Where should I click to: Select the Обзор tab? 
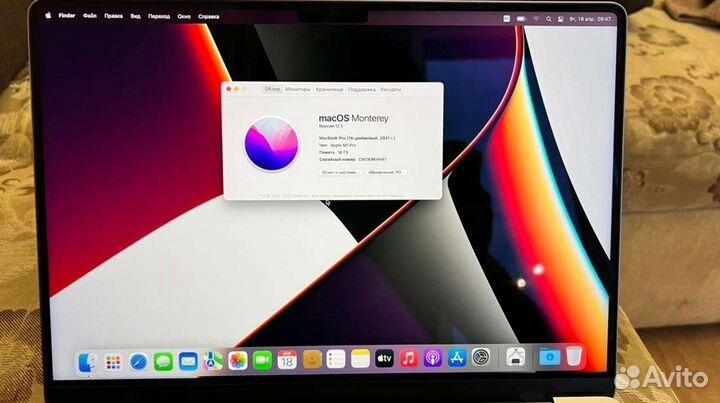[x=272, y=89]
